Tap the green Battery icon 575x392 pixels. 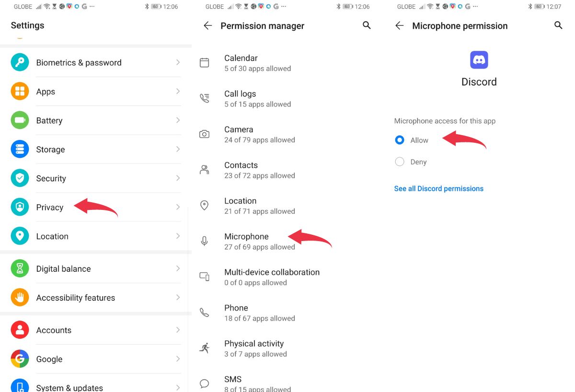coord(20,120)
